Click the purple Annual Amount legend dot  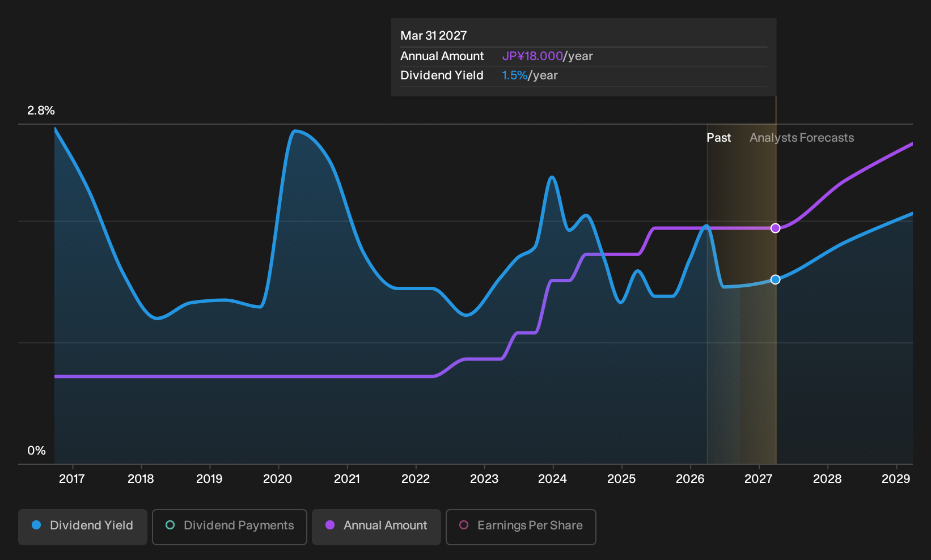[330, 525]
